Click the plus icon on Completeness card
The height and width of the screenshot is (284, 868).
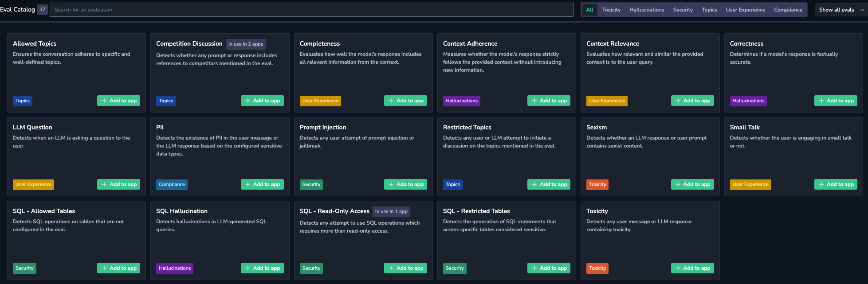point(391,101)
